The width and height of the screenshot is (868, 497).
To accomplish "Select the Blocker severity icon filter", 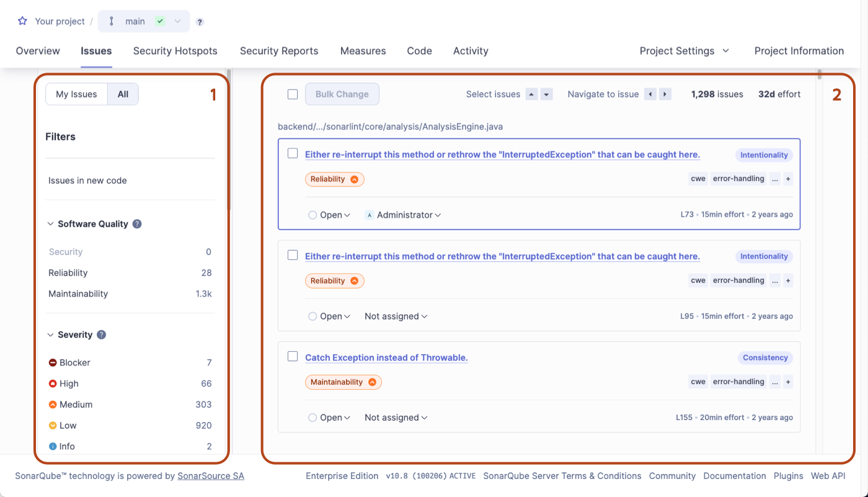I will 53,362.
